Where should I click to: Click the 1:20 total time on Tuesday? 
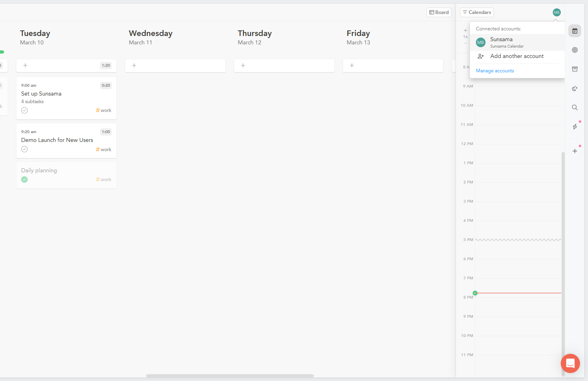[106, 66]
